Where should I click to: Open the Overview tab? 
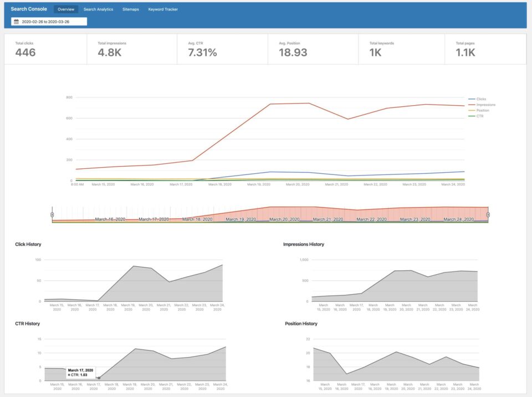click(66, 9)
